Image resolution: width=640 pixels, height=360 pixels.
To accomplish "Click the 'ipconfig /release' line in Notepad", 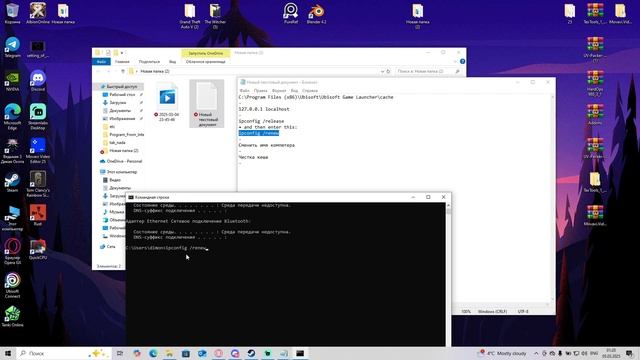I will pyautogui.click(x=261, y=121).
